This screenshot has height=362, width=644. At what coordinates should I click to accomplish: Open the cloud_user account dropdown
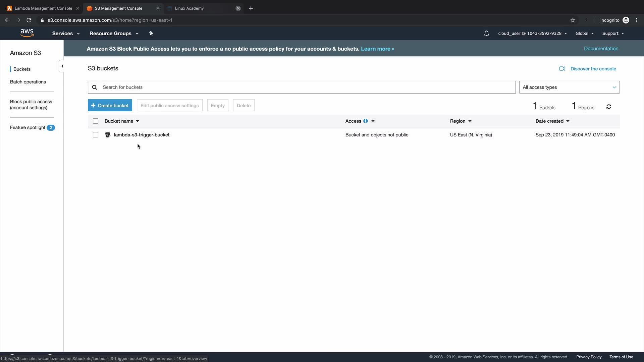532,34
